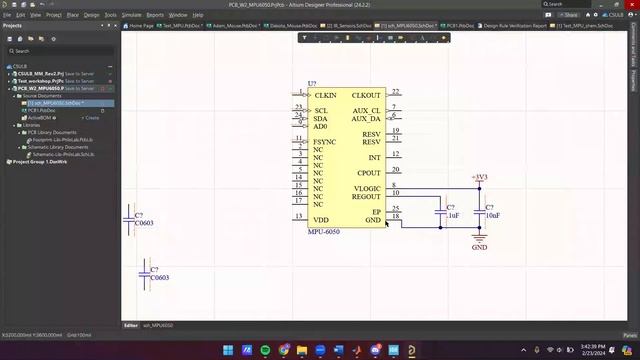Open File Explorer from the taskbar
This screenshot has width=640, height=360.
click(x=302, y=350)
